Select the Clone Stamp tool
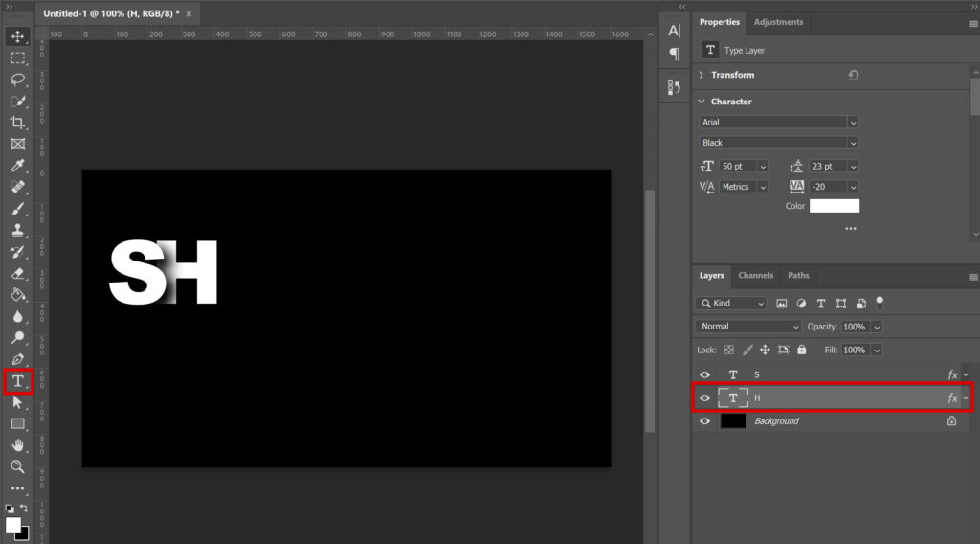The height and width of the screenshot is (544, 980). coord(17,230)
